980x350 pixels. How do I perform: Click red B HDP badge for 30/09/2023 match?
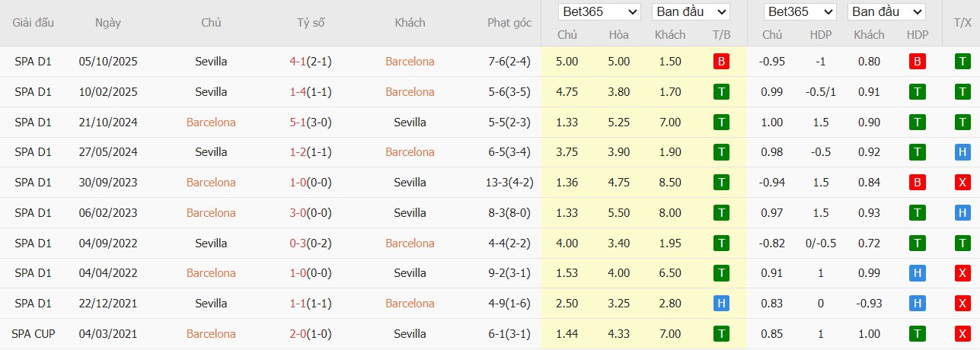918,183
